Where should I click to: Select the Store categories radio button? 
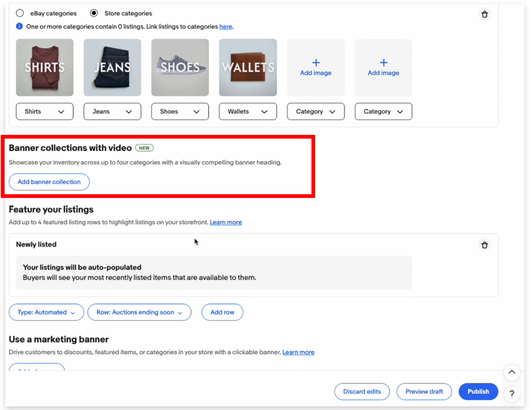94,13
